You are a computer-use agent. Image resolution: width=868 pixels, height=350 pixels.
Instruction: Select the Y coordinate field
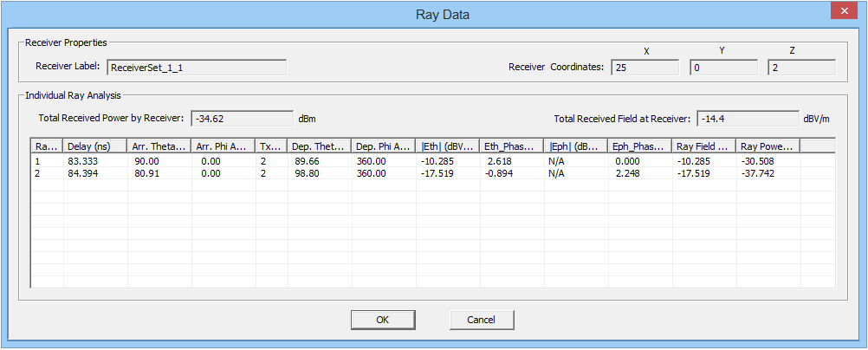(x=723, y=68)
